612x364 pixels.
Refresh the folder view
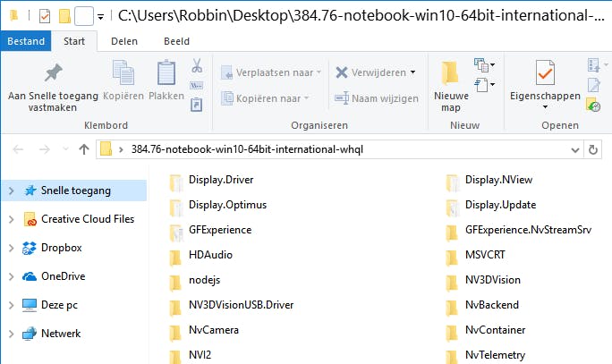coord(593,149)
